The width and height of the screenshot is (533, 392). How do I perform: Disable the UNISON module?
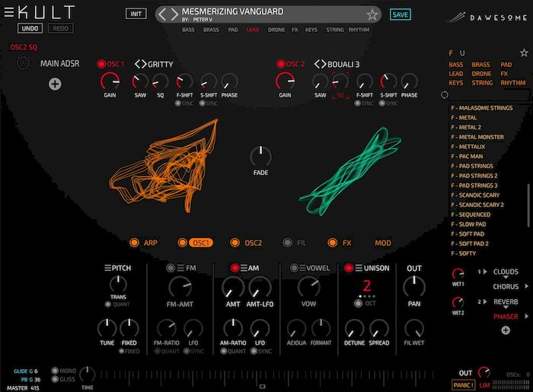tap(349, 268)
